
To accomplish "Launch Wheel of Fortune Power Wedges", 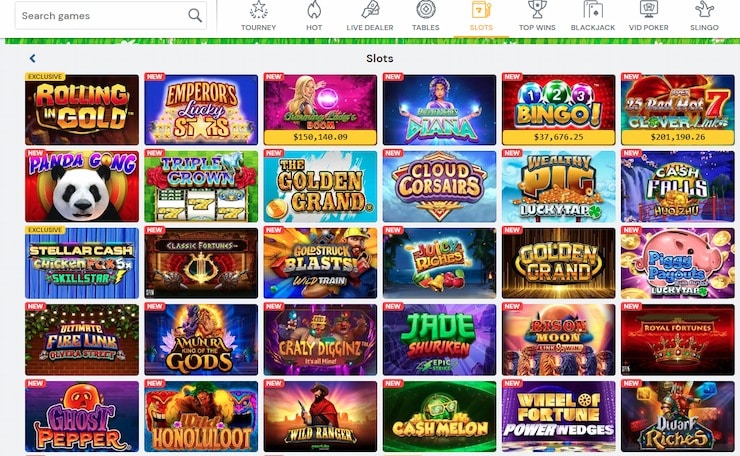I will click(x=559, y=416).
